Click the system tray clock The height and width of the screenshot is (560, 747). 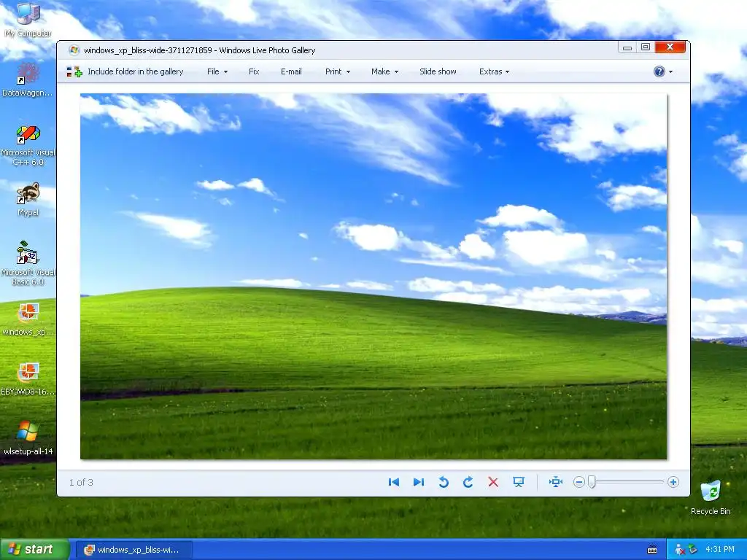pos(719,550)
